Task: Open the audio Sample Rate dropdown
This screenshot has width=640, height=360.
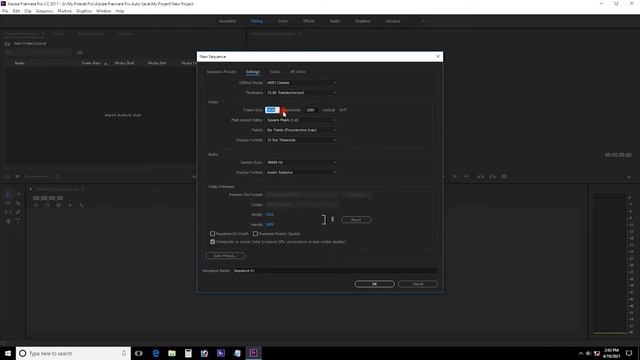Action: (x=302, y=162)
